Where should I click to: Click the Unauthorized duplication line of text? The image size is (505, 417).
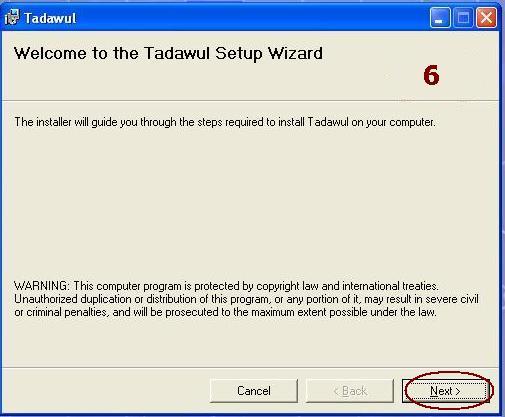(x=246, y=299)
